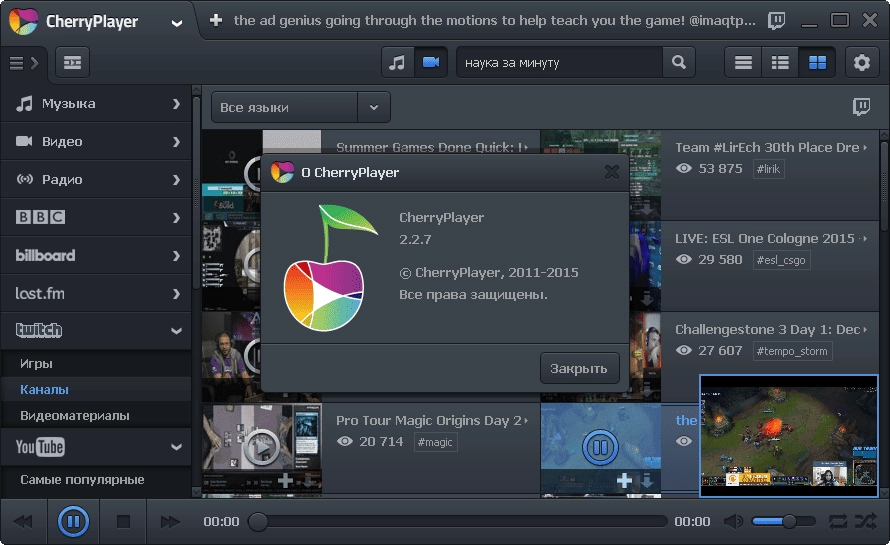Viewport: 890px width, 545px height.
Task: Switch search to music mode with the note icon
Action: pyautogui.click(x=397, y=62)
